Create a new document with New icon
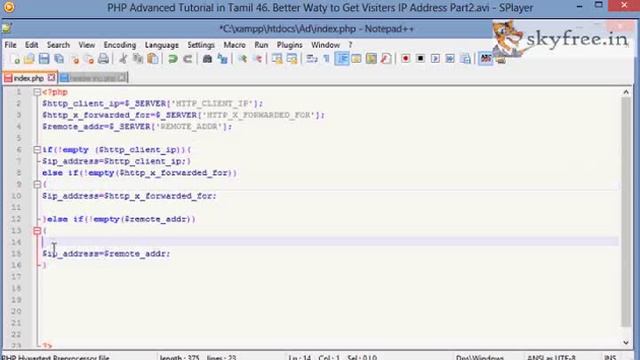 click(x=15, y=59)
